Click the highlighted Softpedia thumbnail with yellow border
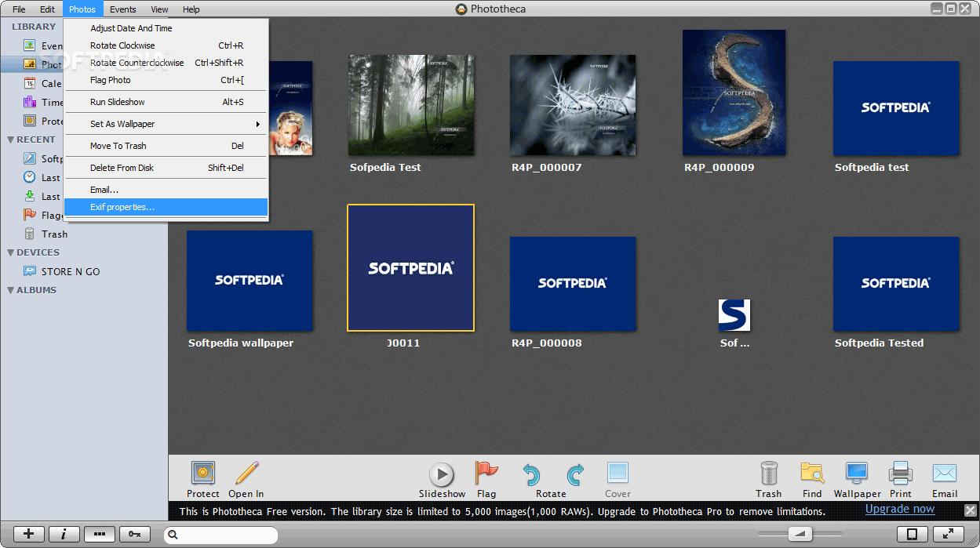Viewport: 980px width, 548px height. point(410,268)
